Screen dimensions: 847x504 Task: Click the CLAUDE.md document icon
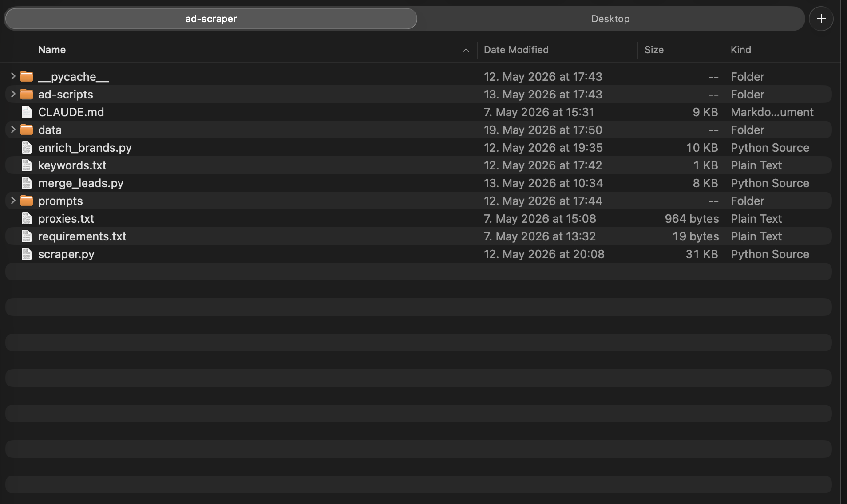point(27,112)
